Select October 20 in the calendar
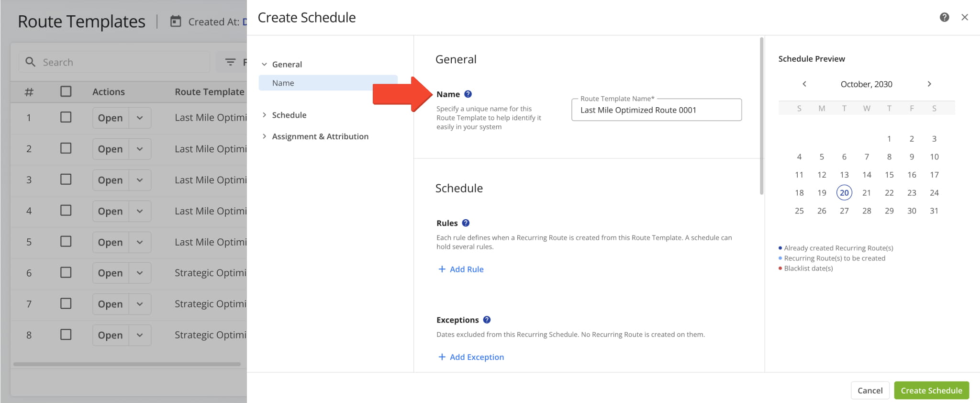This screenshot has height=403, width=980. 844,193
